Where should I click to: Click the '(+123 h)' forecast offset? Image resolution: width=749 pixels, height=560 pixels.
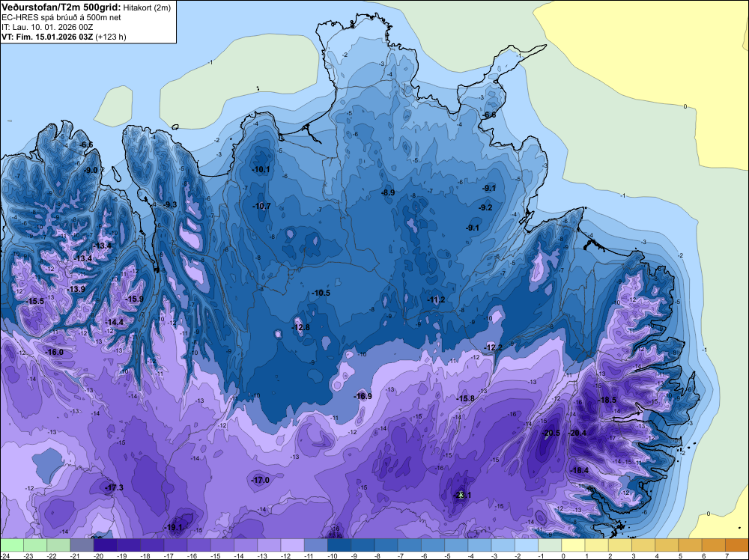[x=111, y=37]
